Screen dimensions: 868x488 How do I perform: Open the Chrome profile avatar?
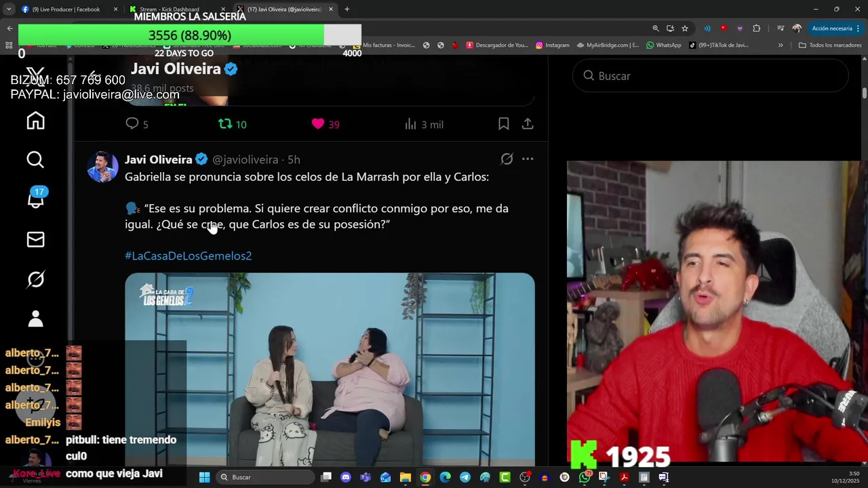click(797, 28)
